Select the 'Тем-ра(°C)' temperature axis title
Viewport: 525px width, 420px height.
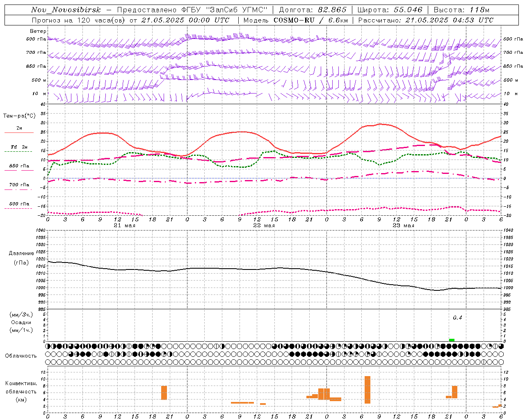pos(19,116)
